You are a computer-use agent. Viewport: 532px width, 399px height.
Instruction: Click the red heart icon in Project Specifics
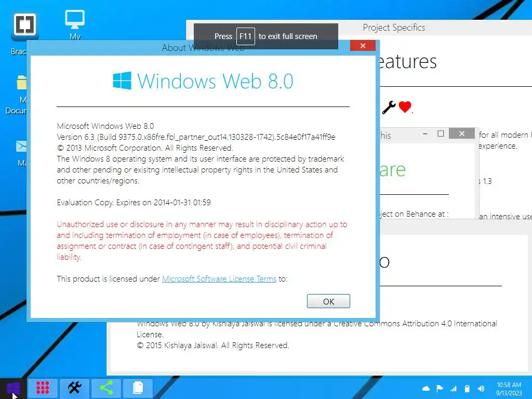(405, 107)
